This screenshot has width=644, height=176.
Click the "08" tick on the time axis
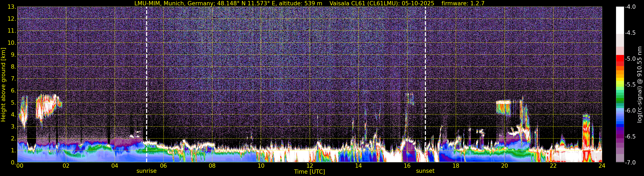[212, 166]
